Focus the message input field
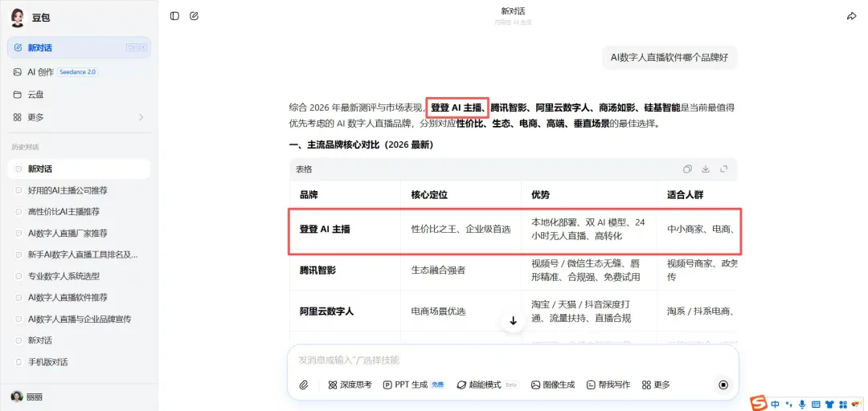The width and height of the screenshot is (868, 411). pyautogui.click(x=513, y=360)
